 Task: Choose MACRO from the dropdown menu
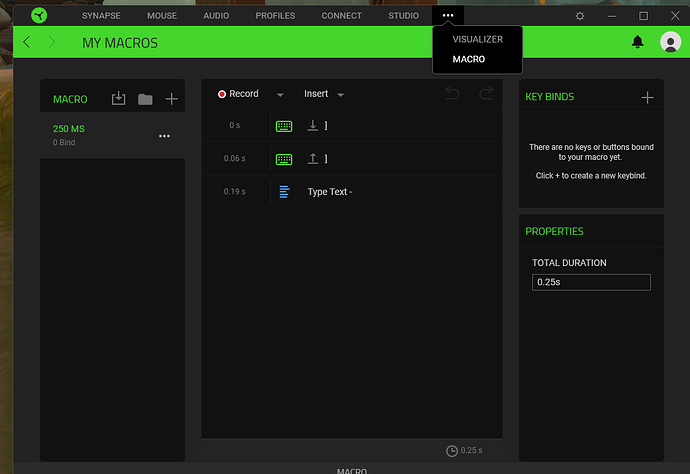pyautogui.click(x=469, y=59)
